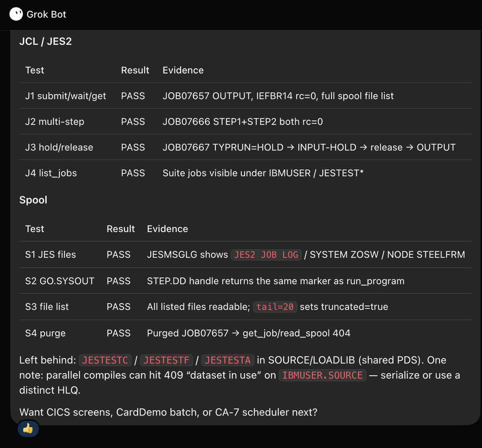This screenshot has width=482, height=448.
Task: Click the thumbs up reaction emoji
Action: (x=28, y=429)
